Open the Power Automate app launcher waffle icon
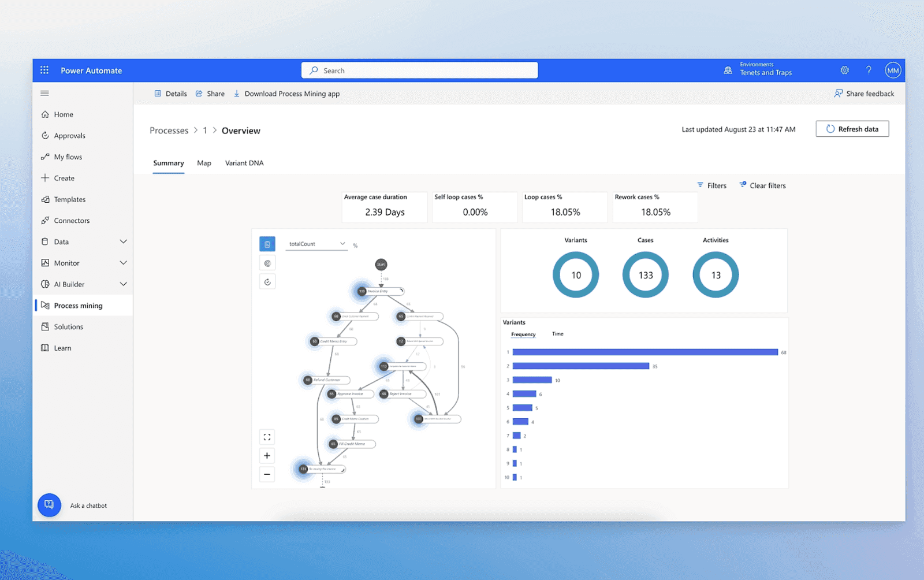 pyautogui.click(x=44, y=70)
